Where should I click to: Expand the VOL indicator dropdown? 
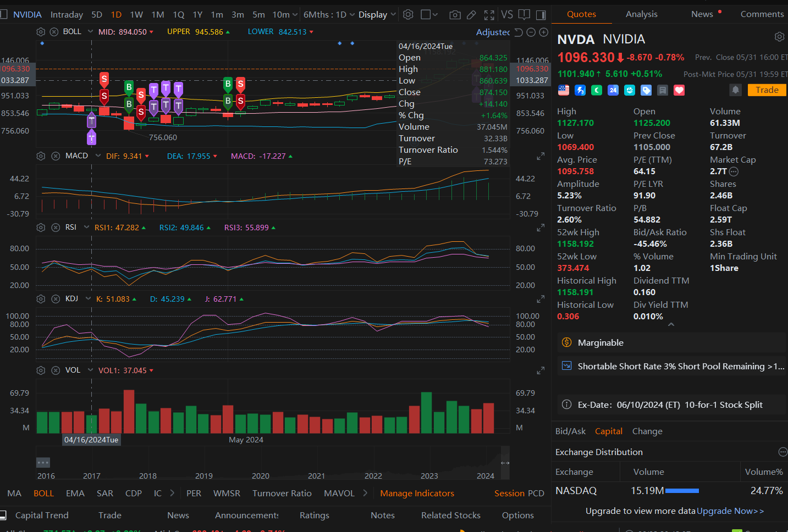tap(90, 370)
